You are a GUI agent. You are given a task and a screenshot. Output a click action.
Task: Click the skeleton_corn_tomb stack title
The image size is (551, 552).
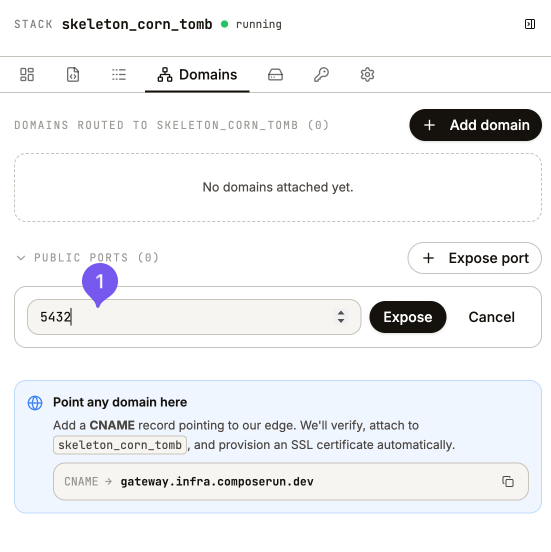click(x=137, y=24)
